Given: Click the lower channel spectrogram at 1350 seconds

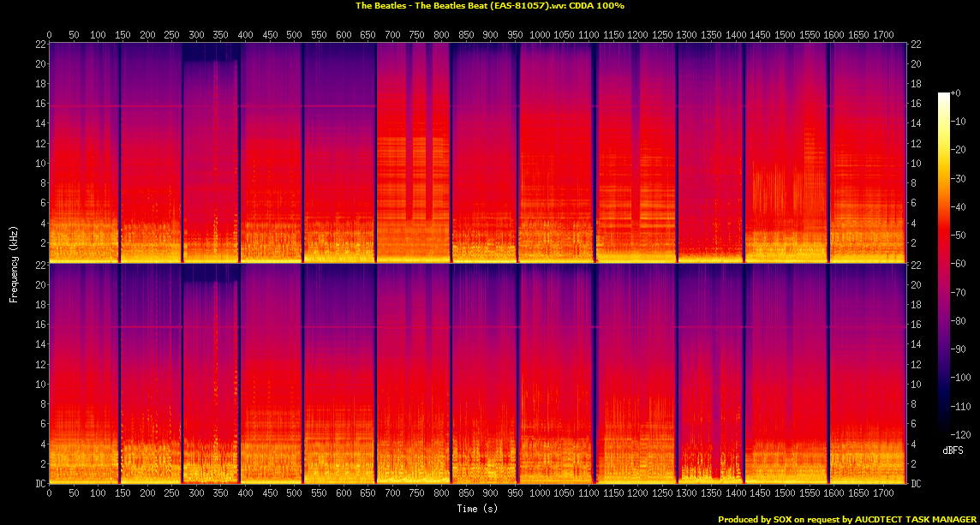Looking at the screenshot, I should [x=711, y=377].
